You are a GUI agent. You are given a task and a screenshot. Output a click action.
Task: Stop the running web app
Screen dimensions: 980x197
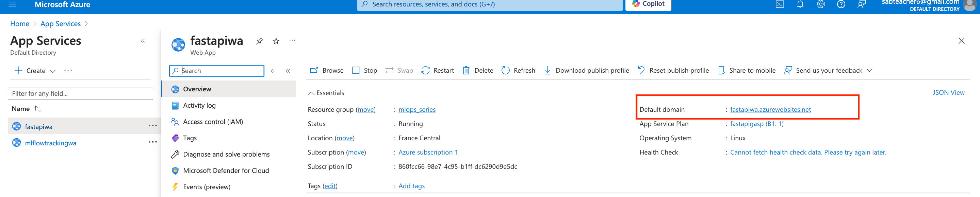(364, 71)
